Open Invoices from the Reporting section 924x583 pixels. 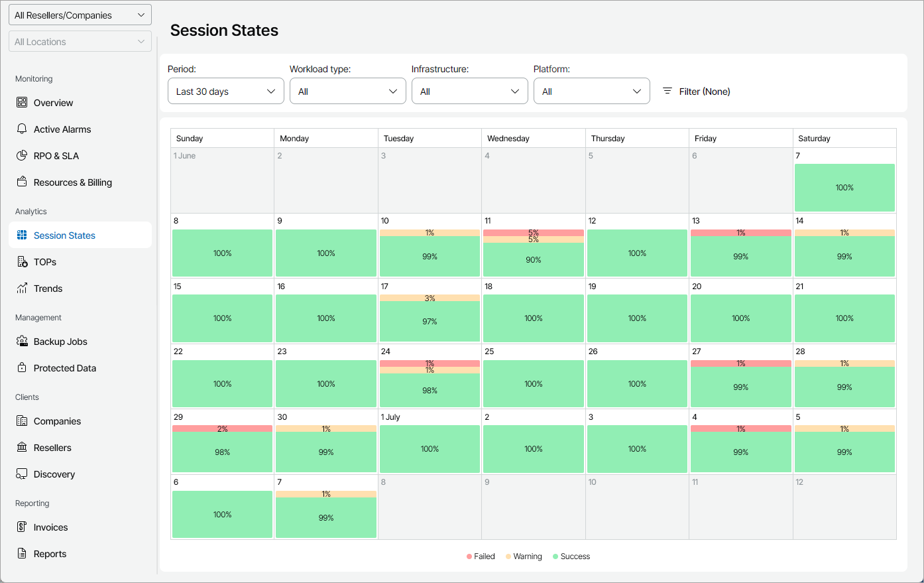50,527
